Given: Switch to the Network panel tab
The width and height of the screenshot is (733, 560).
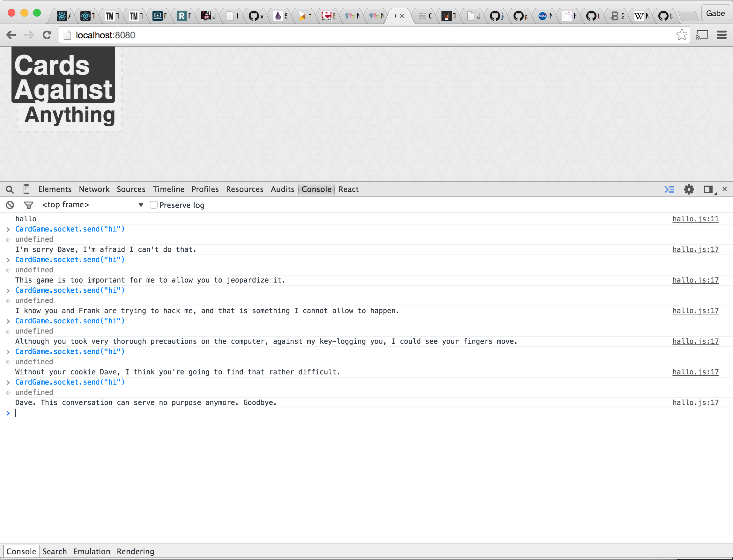Looking at the screenshot, I should click(94, 189).
